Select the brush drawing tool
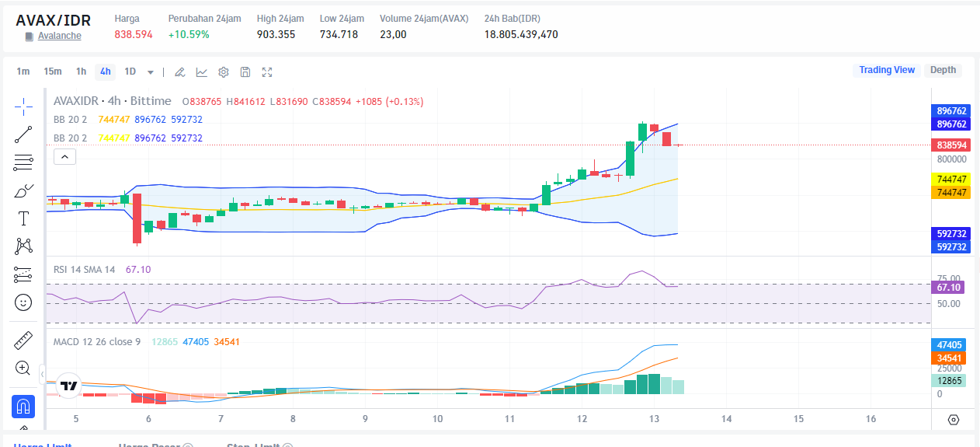 [x=23, y=190]
